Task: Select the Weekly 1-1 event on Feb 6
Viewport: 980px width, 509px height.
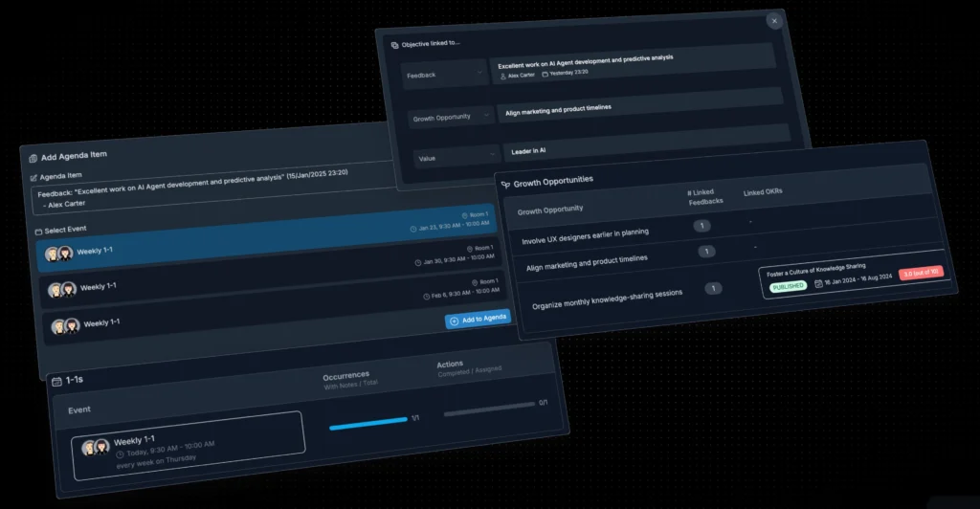Action: pyautogui.click(x=275, y=307)
